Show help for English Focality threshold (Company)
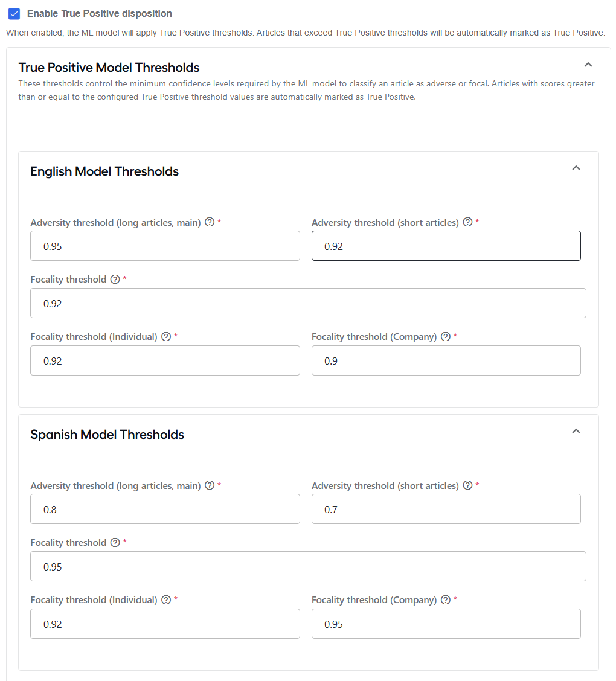 click(x=445, y=337)
